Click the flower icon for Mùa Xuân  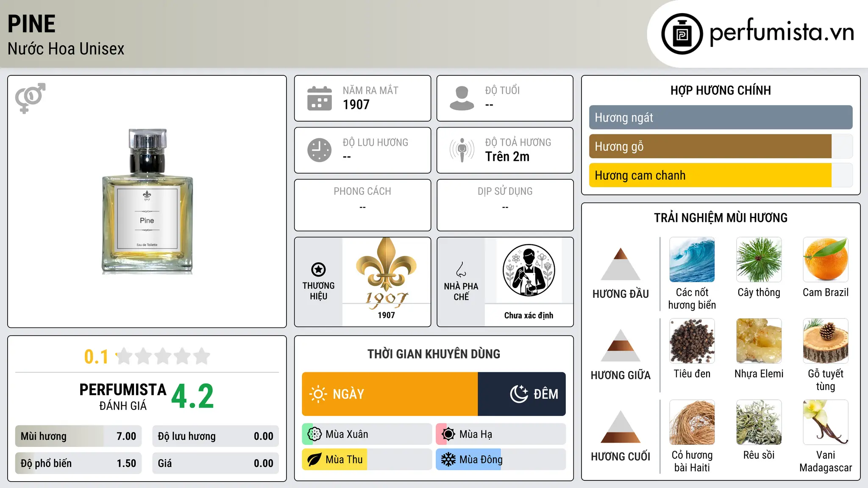tap(314, 434)
